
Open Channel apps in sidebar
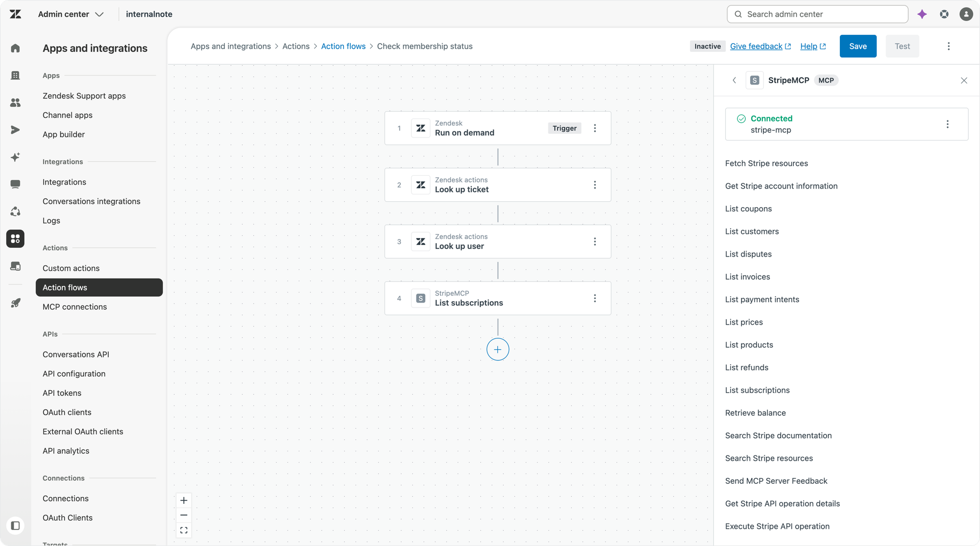68,115
